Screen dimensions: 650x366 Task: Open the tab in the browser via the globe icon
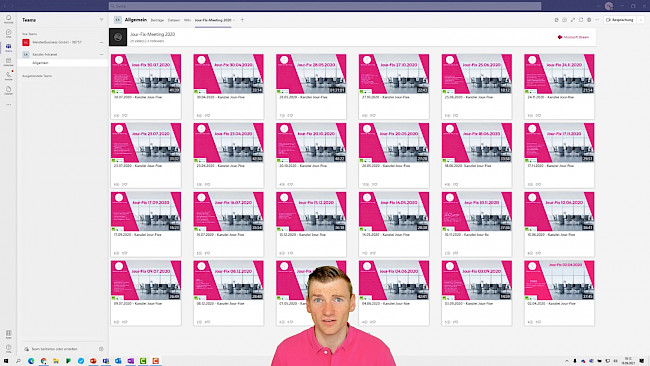589,20
